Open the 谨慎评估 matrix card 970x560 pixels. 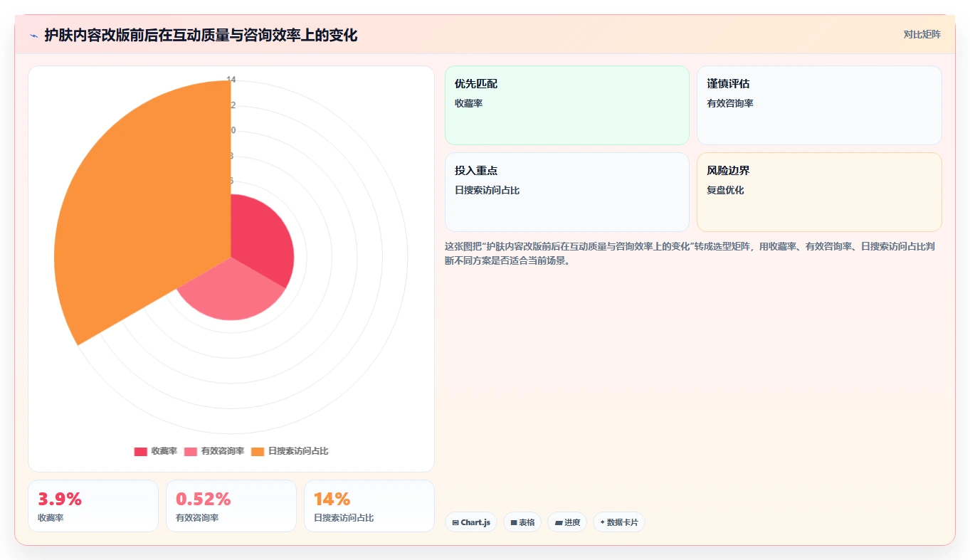coord(819,105)
